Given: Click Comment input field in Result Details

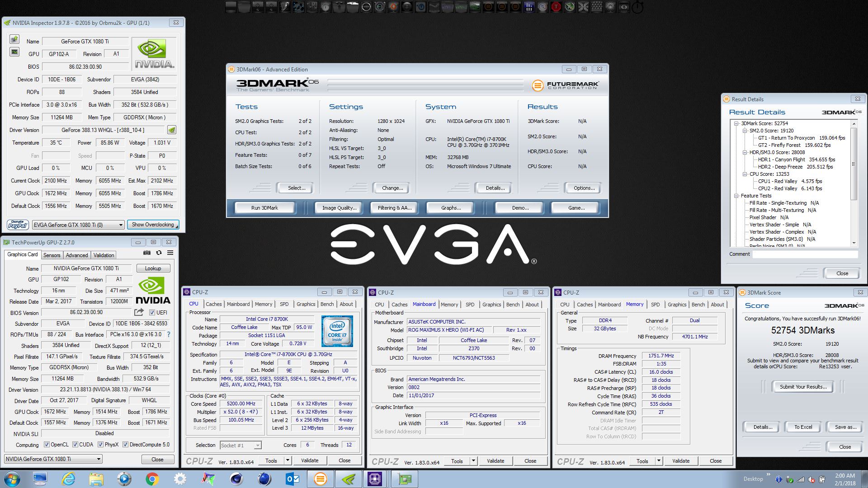Looking at the screenshot, I should [805, 254].
